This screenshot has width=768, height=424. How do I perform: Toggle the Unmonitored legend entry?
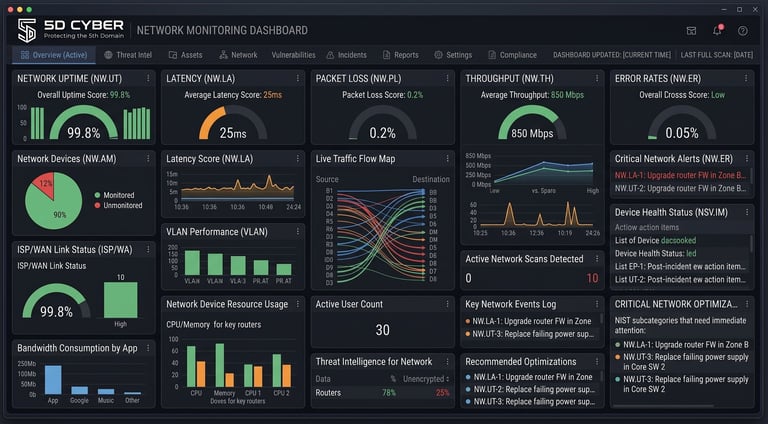118,206
